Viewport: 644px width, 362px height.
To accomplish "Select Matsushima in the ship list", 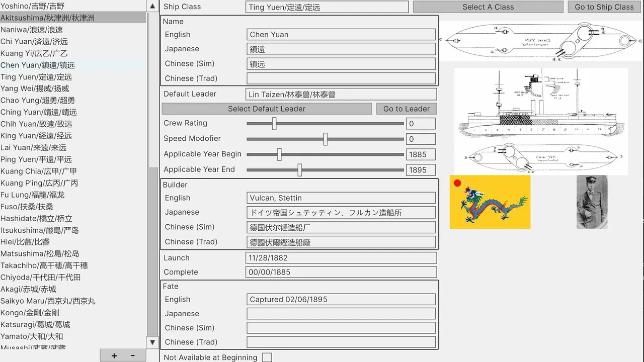I will pos(73,253).
